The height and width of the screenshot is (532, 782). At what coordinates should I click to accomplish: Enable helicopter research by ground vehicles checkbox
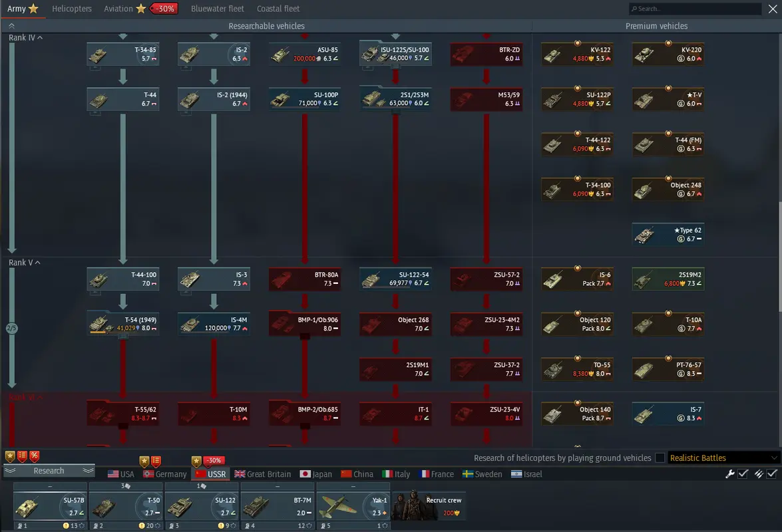(x=660, y=458)
